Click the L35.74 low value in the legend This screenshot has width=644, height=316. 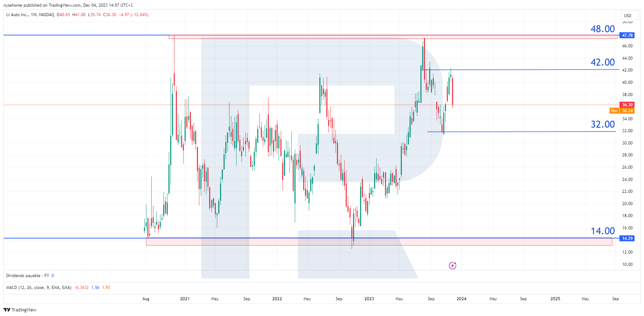pos(94,15)
